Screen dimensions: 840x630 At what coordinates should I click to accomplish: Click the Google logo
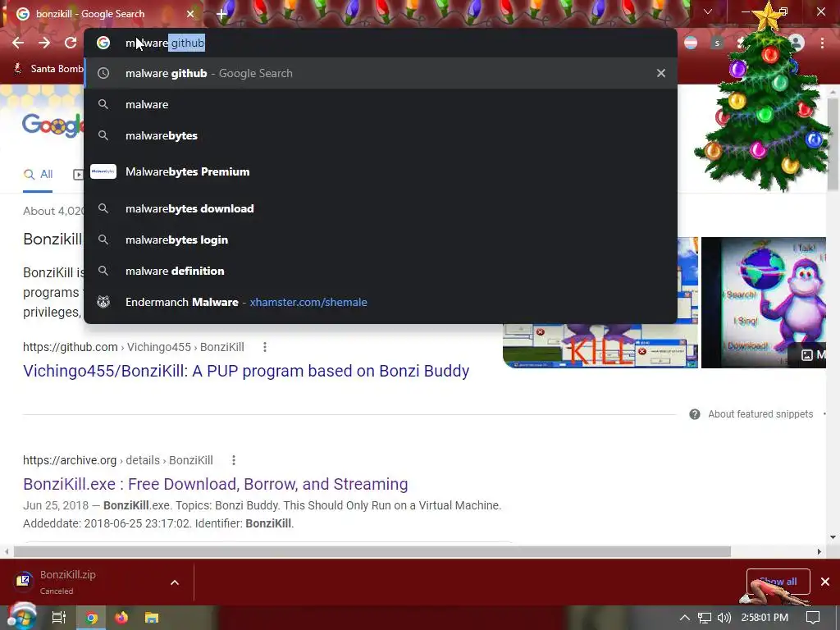53,125
